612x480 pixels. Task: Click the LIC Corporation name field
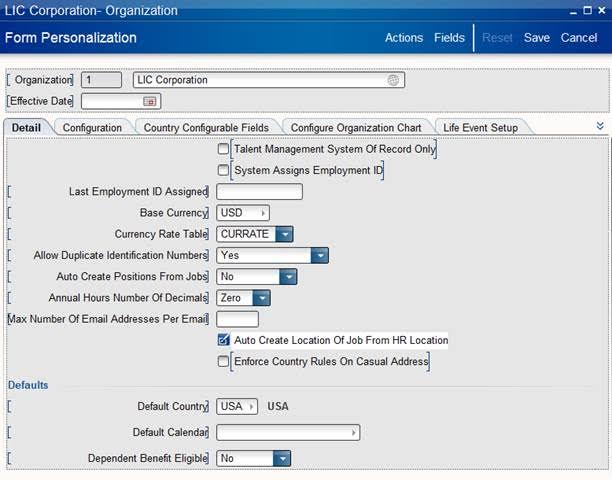(x=269, y=80)
